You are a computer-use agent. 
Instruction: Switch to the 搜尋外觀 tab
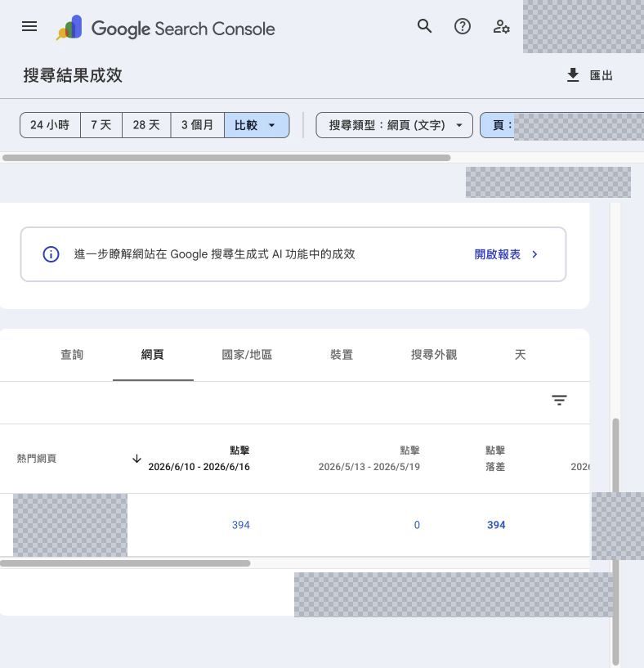tap(434, 355)
